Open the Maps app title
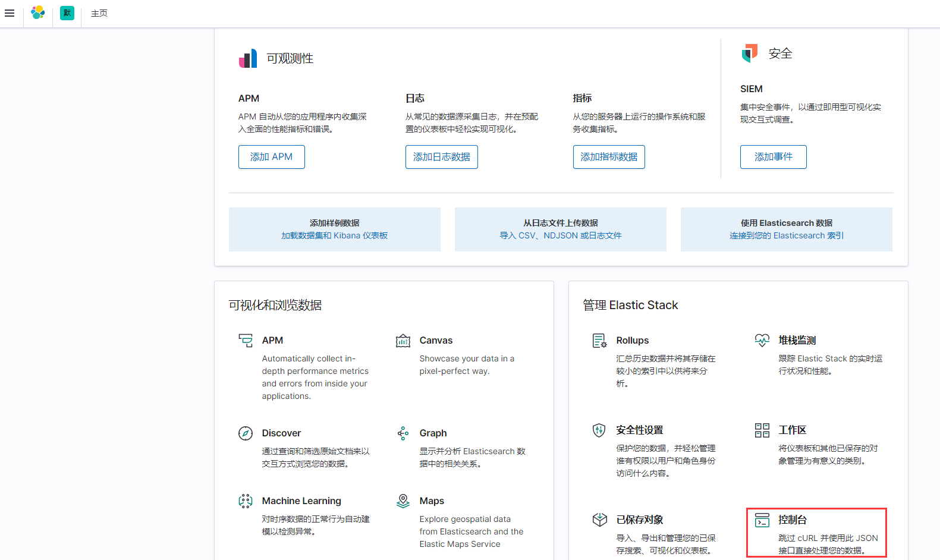 click(x=432, y=501)
